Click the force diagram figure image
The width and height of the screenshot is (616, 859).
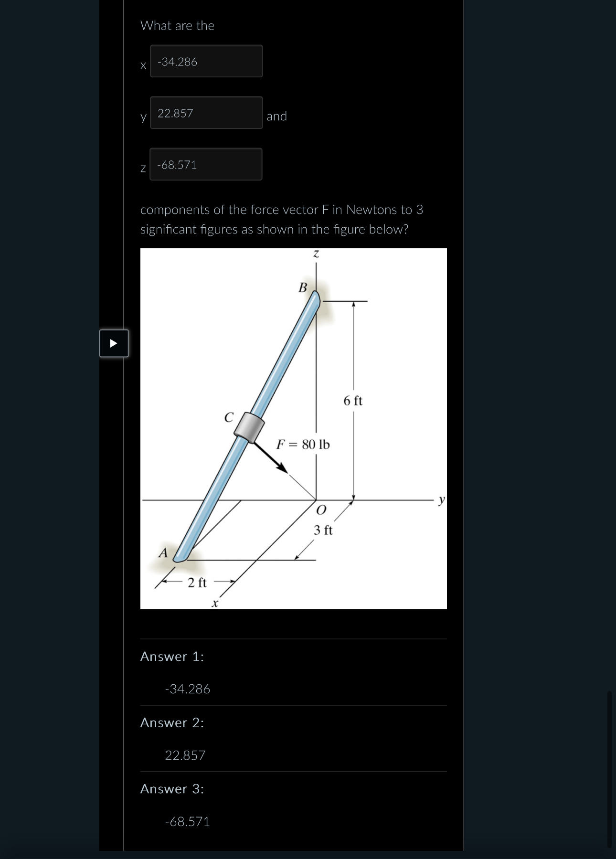click(293, 427)
